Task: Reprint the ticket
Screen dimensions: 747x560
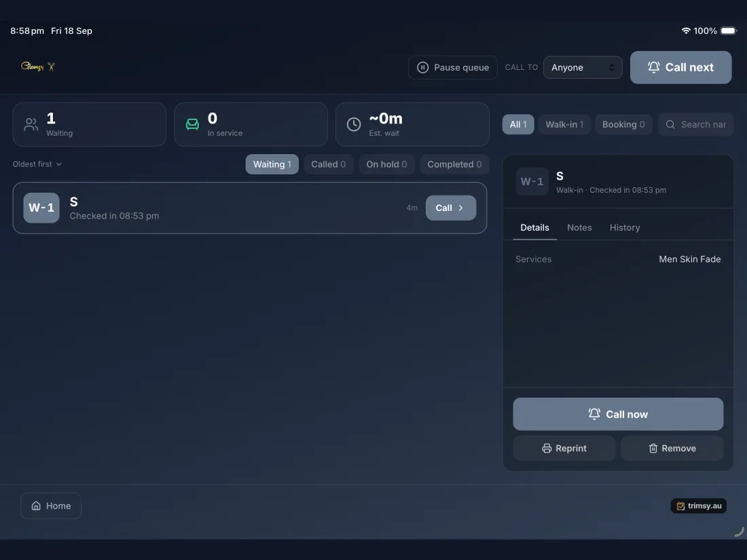Action: [564, 448]
